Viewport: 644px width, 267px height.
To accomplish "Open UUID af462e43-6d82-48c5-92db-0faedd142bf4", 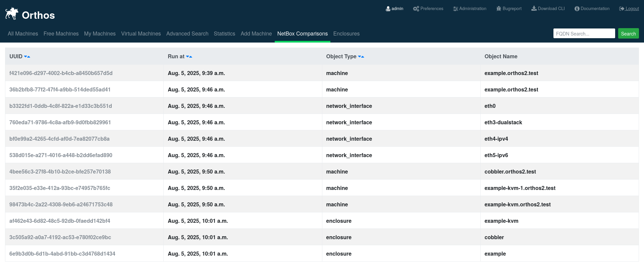I will [60, 221].
